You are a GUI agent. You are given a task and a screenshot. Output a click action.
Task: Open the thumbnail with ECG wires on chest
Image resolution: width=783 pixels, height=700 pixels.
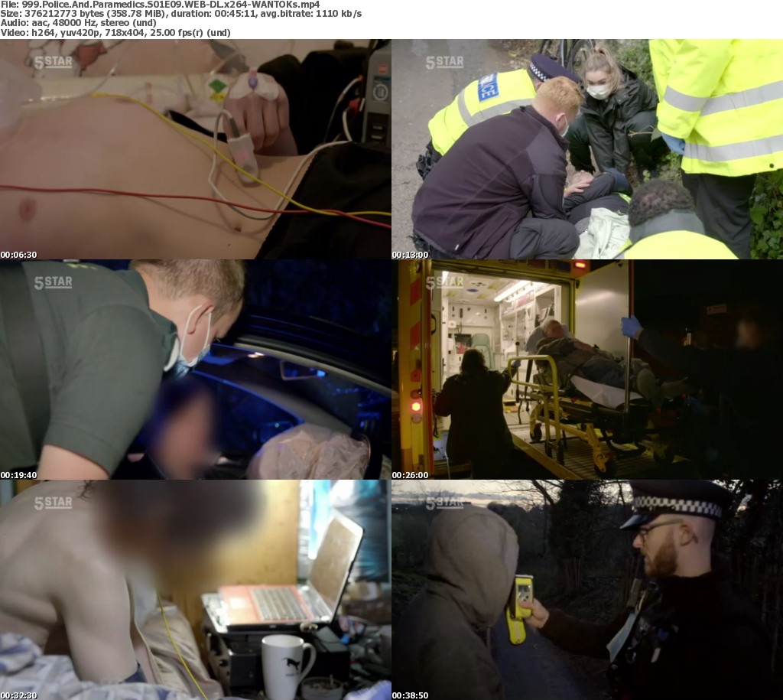pyautogui.click(x=195, y=149)
